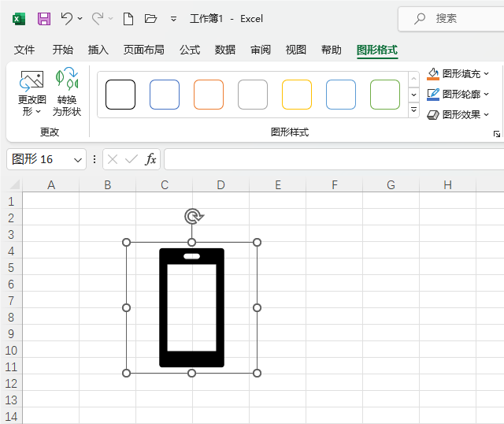Click the formula bar input field
Viewport: 504px width, 424px height.
click(331, 159)
